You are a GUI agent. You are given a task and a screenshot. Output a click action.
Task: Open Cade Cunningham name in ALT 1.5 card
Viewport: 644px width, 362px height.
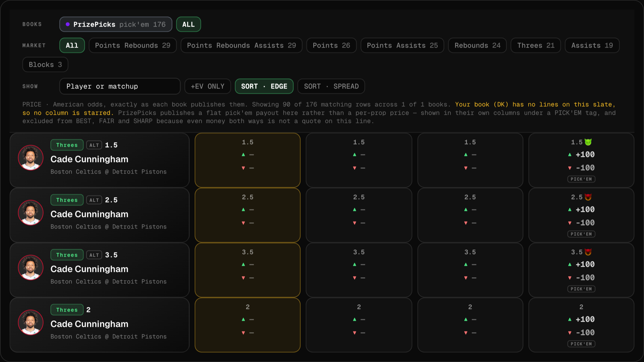tap(90, 159)
